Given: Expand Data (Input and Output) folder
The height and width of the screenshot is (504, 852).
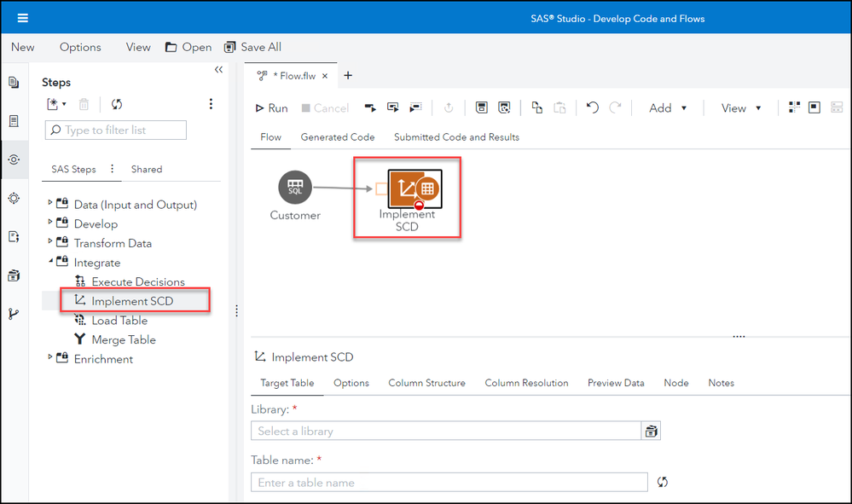Looking at the screenshot, I should tap(50, 202).
